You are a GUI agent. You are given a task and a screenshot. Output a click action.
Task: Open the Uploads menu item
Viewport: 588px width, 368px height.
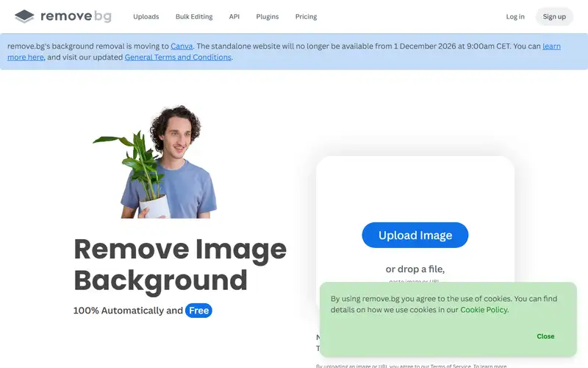tap(146, 16)
